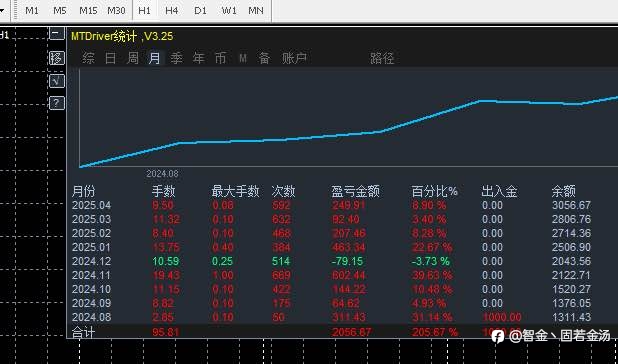This screenshot has width=618, height=364.
Task: Click the 2043.56 balance in 2024.12 row
Action: (x=571, y=261)
